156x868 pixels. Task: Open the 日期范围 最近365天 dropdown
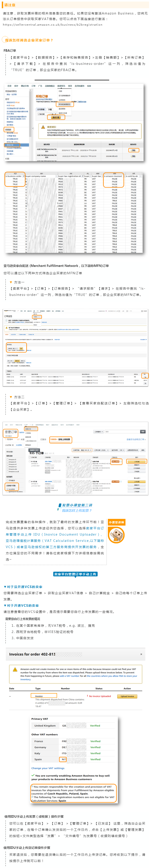pyautogui.click(x=82, y=450)
